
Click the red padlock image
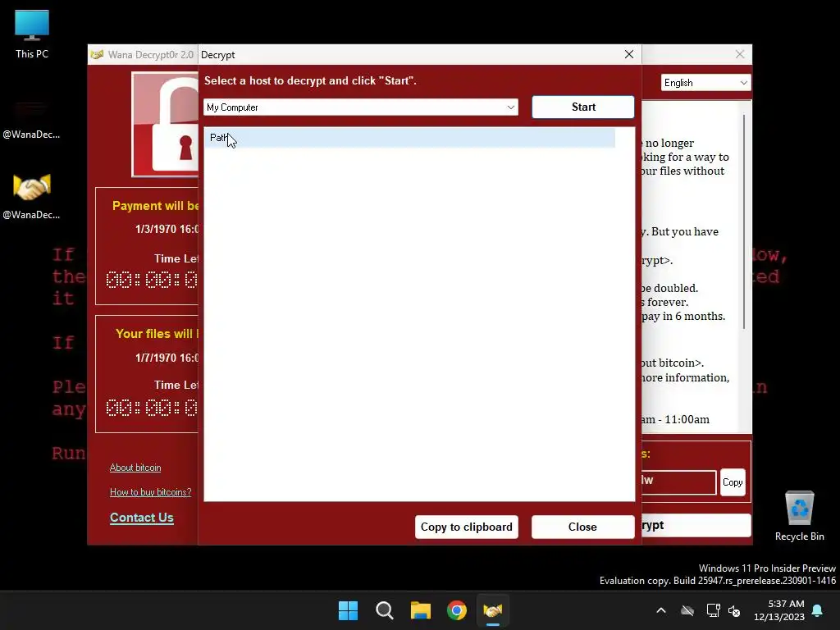click(166, 125)
